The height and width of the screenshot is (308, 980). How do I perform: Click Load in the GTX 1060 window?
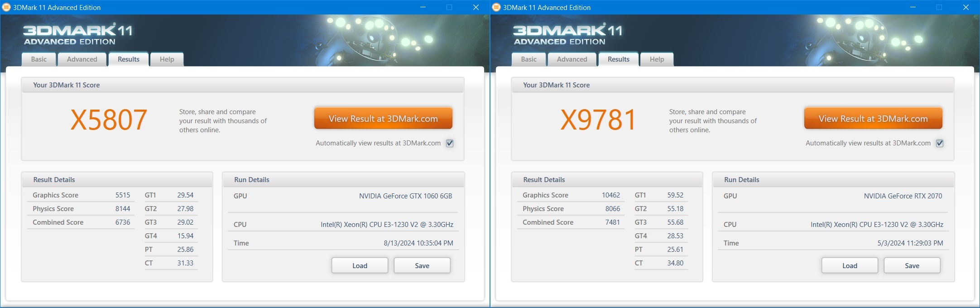360,265
